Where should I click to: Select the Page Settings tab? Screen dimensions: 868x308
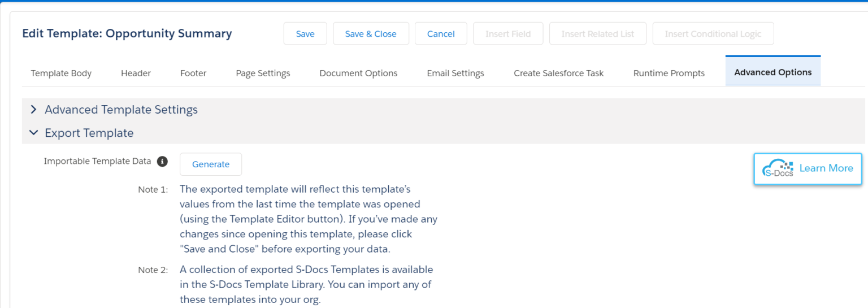coord(263,73)
